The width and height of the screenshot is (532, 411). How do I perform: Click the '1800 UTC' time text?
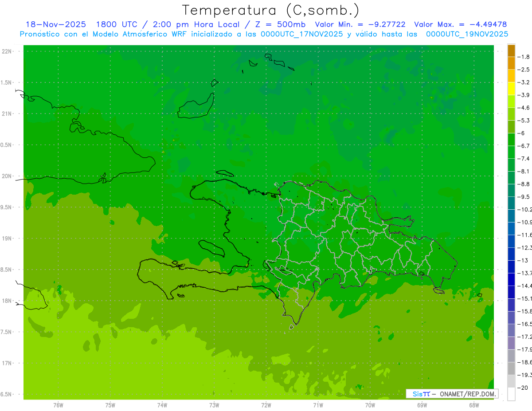[x=117, y=24]
